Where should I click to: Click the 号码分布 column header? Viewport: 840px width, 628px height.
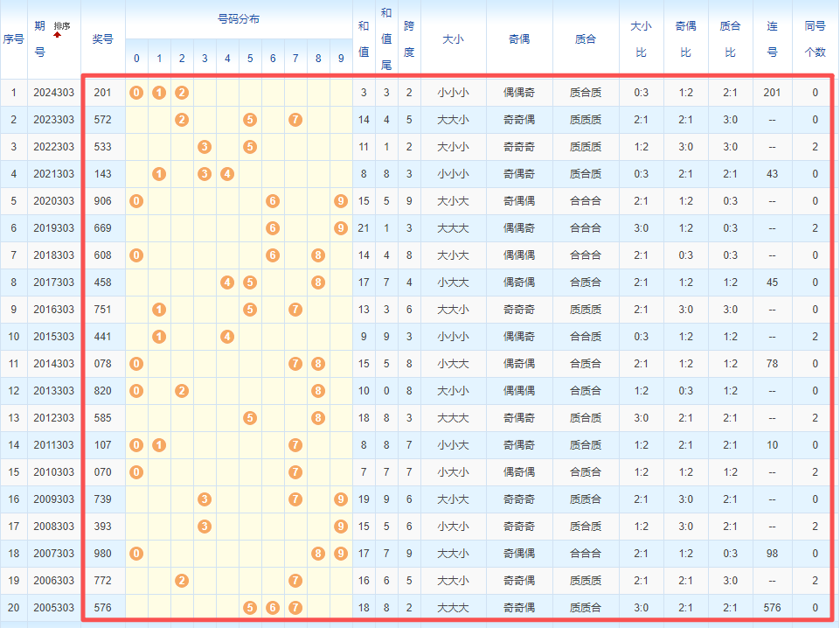point(239,18)
